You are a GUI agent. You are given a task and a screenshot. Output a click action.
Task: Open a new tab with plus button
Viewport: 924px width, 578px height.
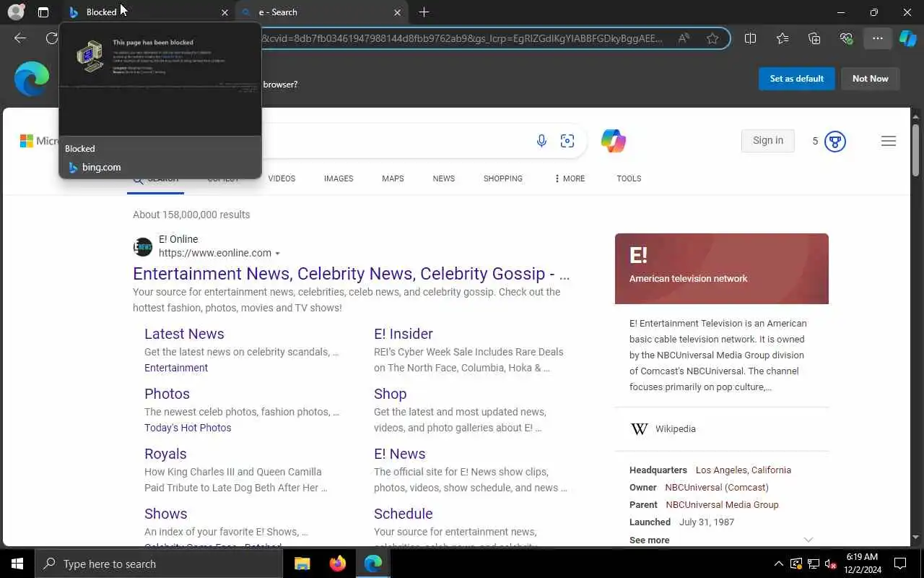click(424, 12)
